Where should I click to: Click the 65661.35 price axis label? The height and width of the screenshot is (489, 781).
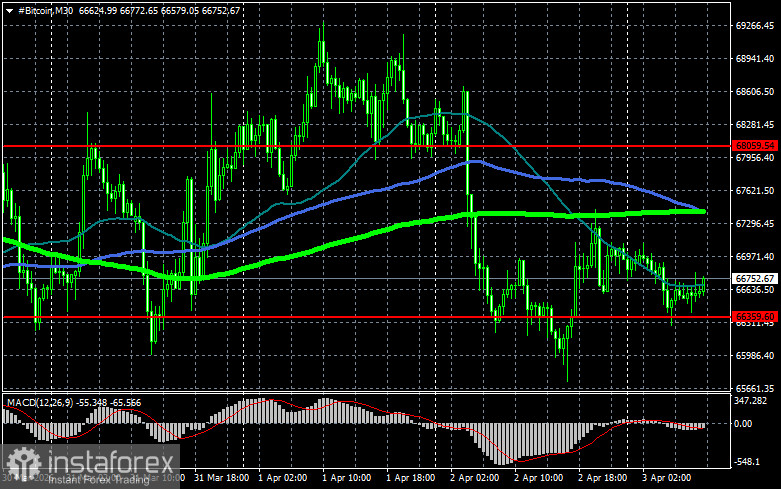click(755, 388)
